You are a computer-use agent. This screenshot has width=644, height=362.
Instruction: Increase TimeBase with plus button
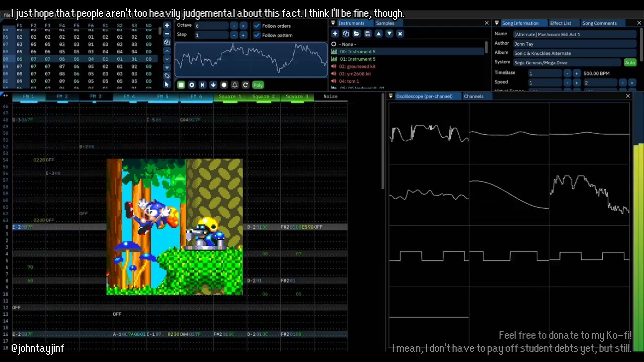pyautogui.click(x=576, y=73)
